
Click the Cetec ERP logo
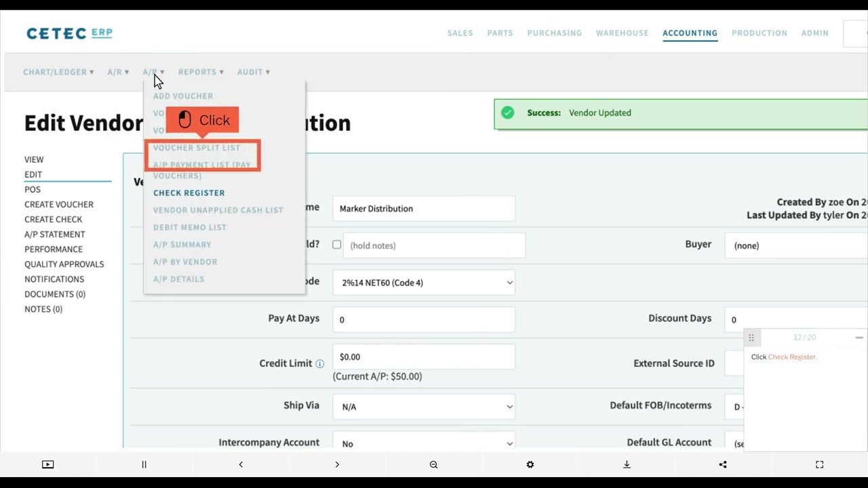[x=69, y=33]
